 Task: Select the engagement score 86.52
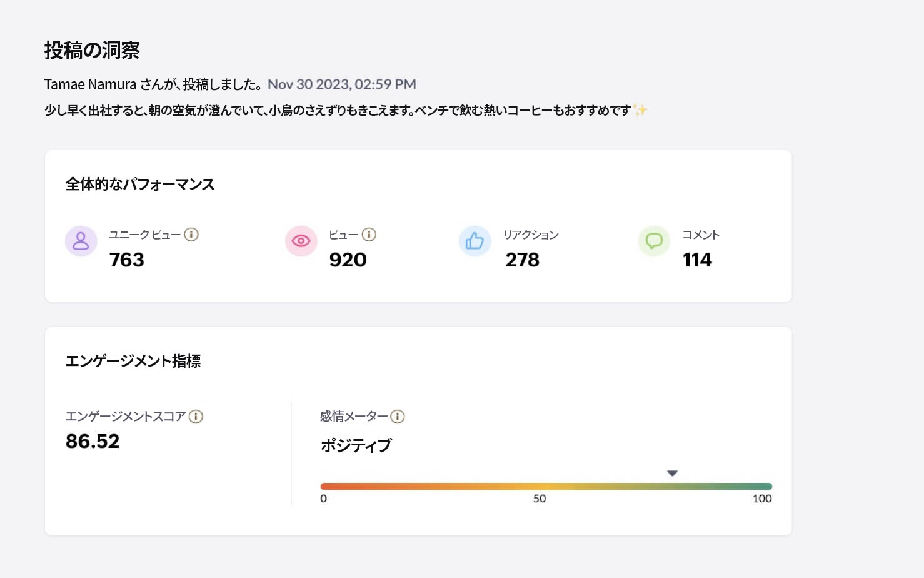pos(93,441)
